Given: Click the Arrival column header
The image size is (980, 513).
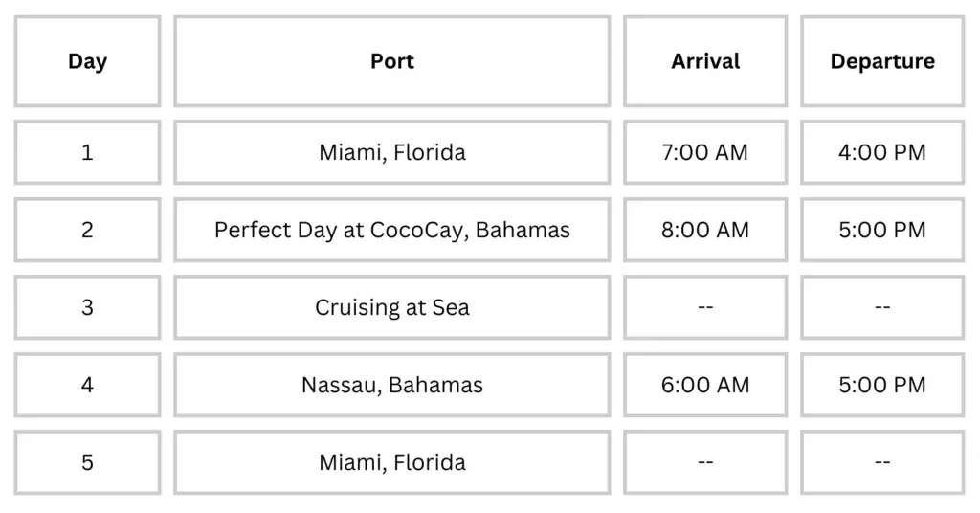Looking at the screenshot, I should tap(705, 61).
